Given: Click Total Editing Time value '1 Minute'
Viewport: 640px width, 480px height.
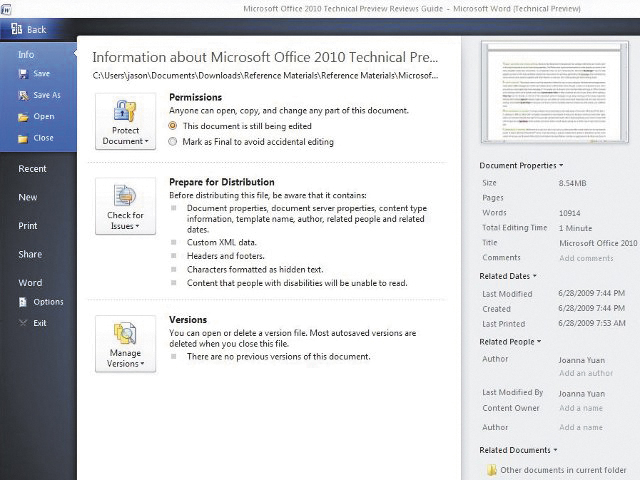Looking at the screenshot, I should point(576,228).
